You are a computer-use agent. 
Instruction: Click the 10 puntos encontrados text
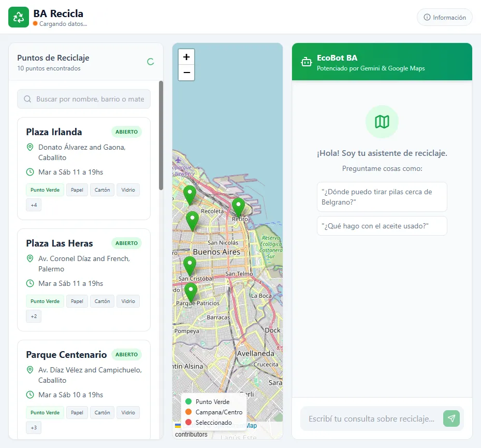49,68
